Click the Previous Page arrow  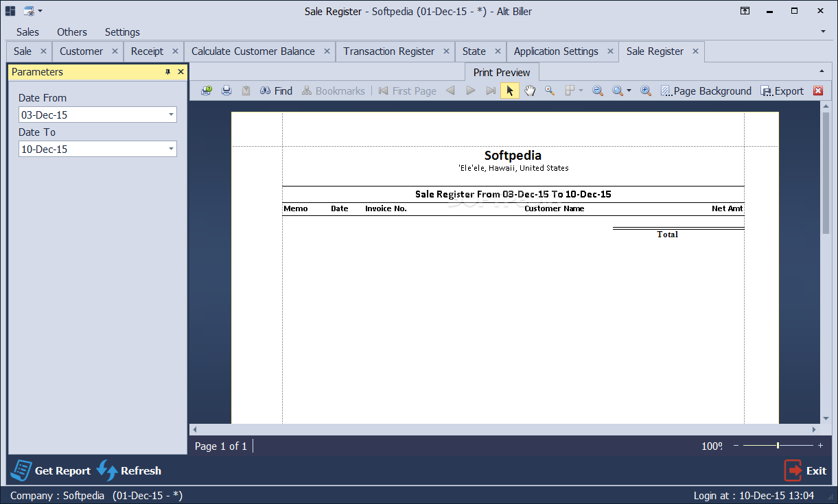click(x=450, y=91)
